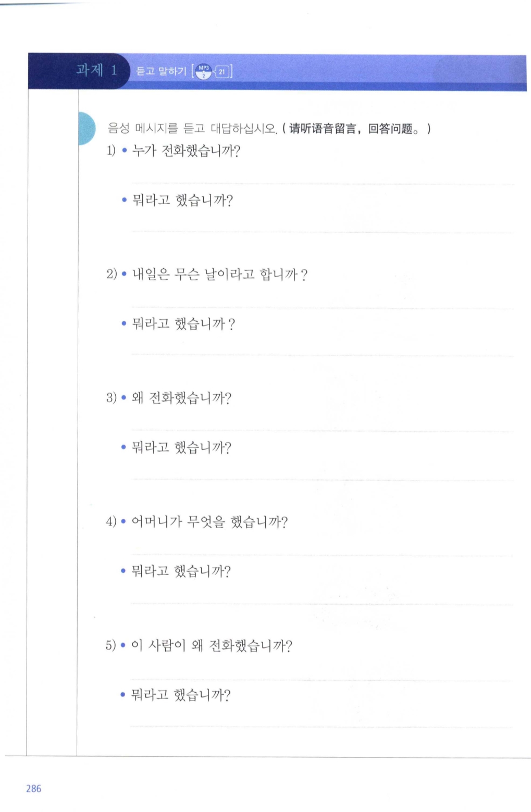531x812 pixels.
Task: Click answer line under 왜 전화했습니까
Action: (x=322, y=431)
